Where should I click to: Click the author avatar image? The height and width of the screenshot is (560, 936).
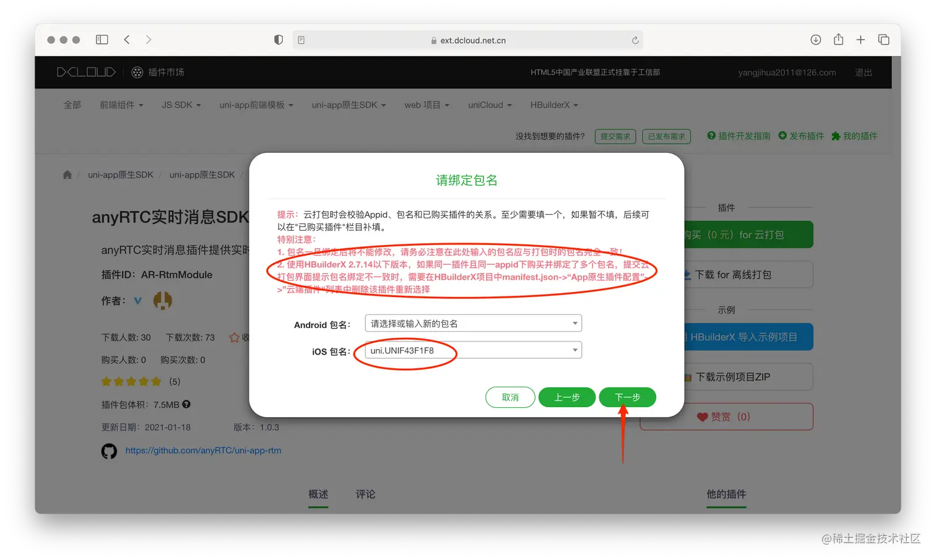[x=162, y=301]
